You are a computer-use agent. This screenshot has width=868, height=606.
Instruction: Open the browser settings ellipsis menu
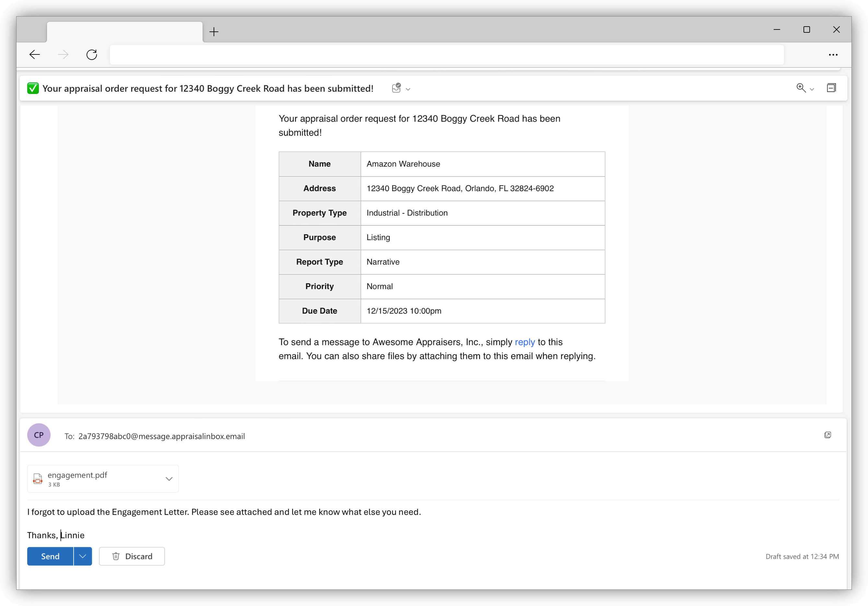coord(833,54)
